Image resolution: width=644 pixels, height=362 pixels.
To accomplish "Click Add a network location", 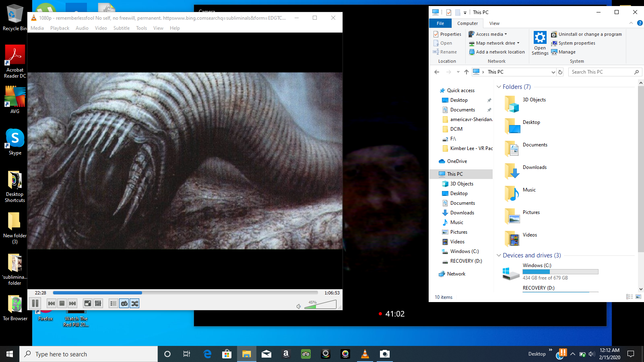I will tap(497, 52).
